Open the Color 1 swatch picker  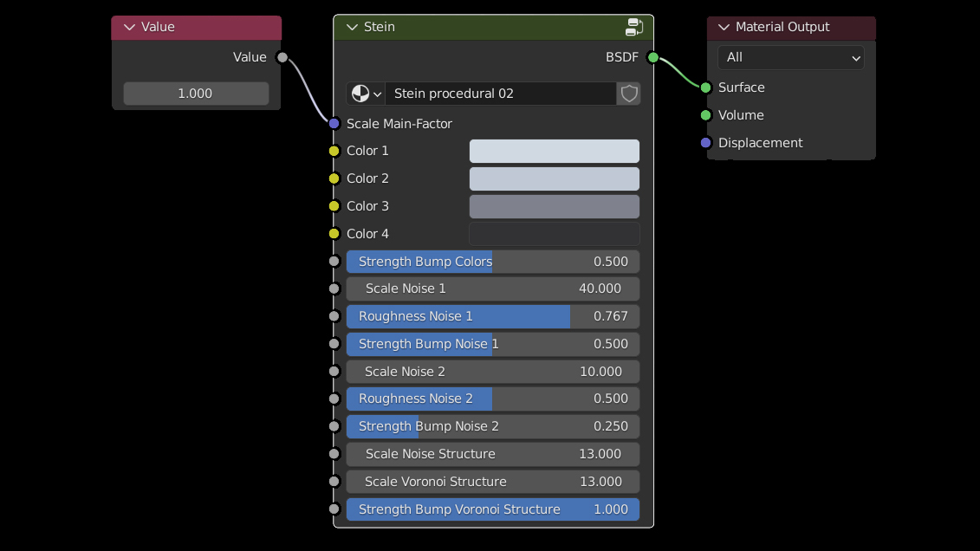coord(554,151)
